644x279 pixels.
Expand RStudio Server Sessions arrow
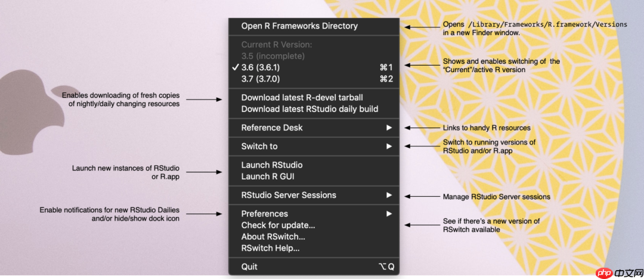click(389, 195)
